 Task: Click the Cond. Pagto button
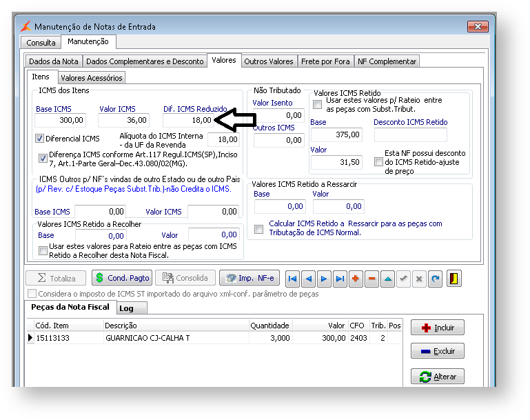(x=122, y=278)
